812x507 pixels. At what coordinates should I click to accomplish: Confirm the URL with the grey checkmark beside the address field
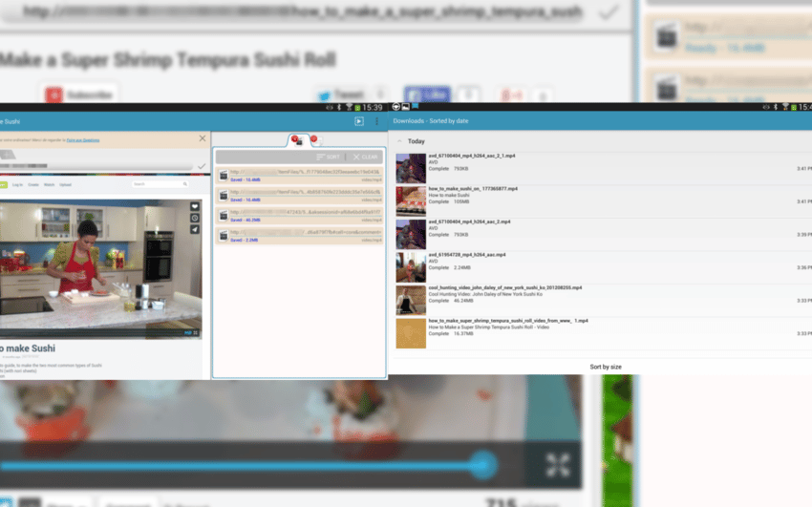[202, 166]
